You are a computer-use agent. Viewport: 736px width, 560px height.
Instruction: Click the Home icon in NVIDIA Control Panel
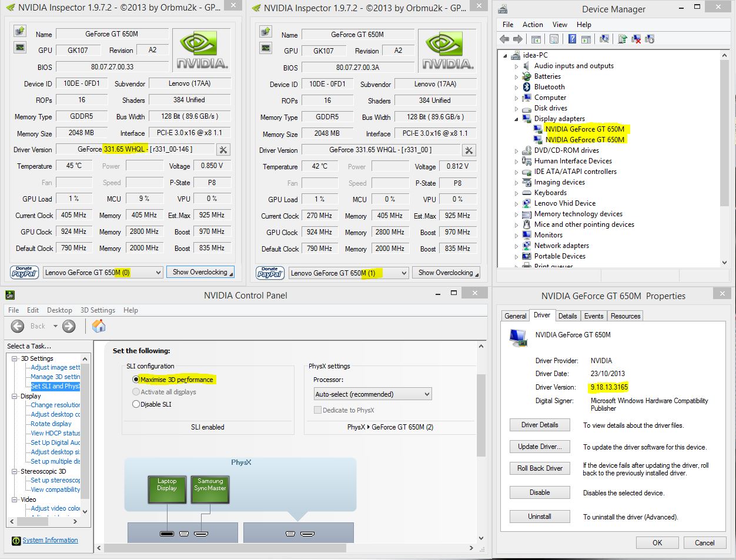click(x=99, y=326)
